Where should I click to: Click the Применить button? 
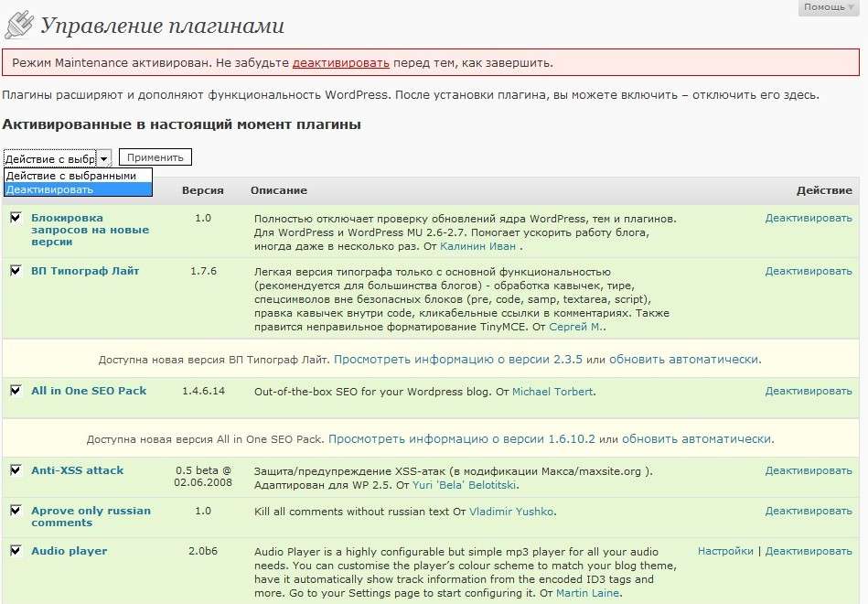pos(155,157)
